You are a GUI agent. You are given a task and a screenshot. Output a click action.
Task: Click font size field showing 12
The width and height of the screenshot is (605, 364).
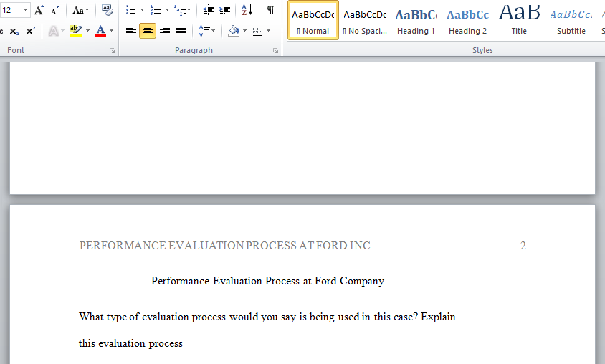coord(11,10)
